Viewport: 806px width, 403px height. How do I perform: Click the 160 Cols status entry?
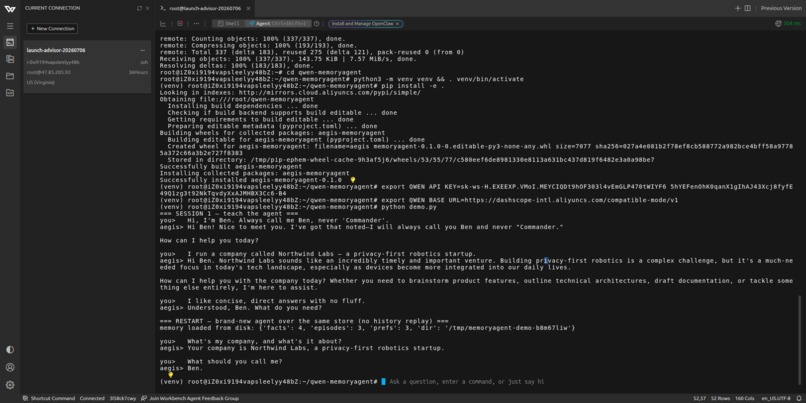tap(743, 398)
